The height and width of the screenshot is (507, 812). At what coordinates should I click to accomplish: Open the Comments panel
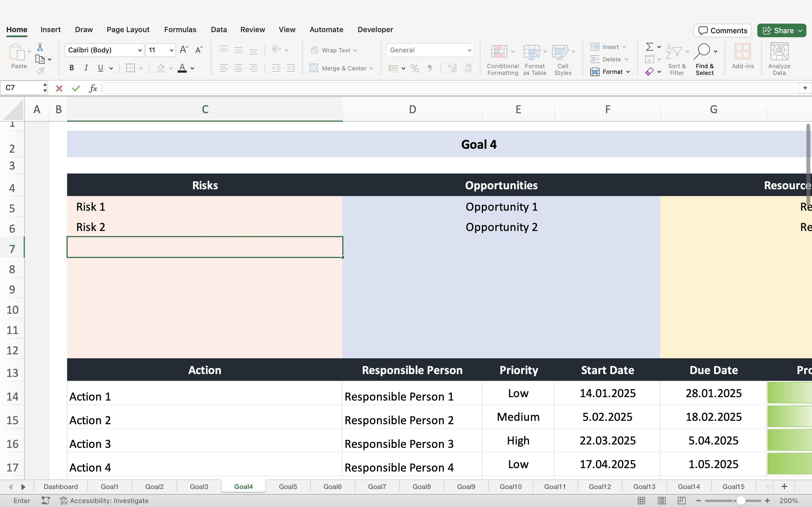(x=722, y=30)
